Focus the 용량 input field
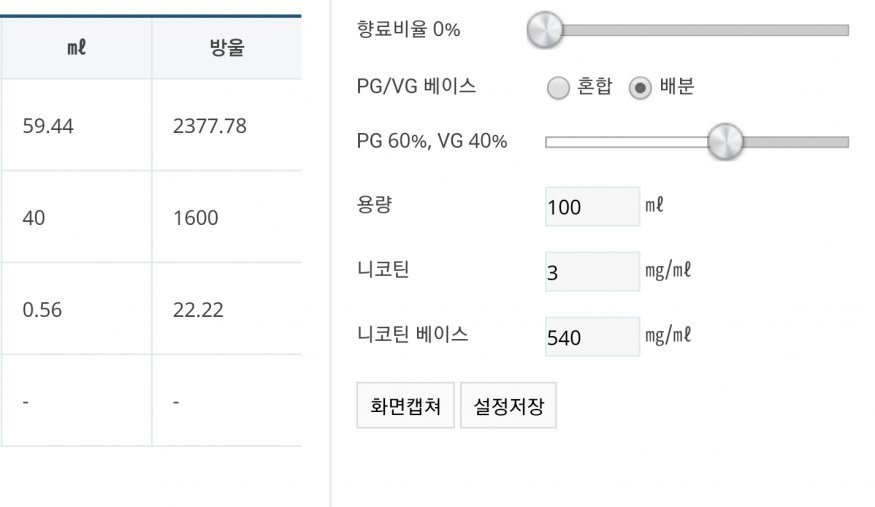The height and width of the screenshot is (507, 875). pyautogui.click(x=593, y=207)
